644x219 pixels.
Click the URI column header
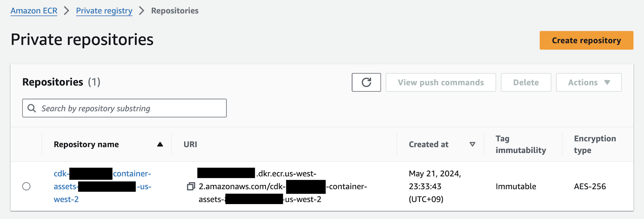(x=190, y=144)
